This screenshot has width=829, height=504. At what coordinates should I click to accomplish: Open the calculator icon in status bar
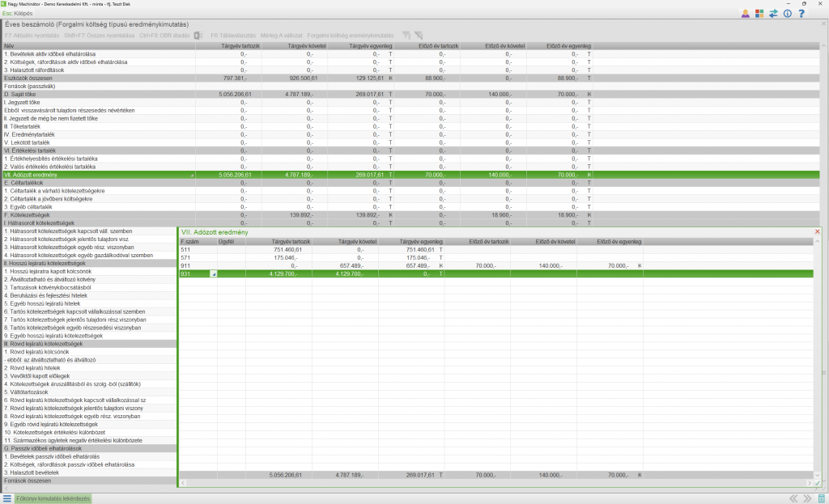click(x=821, y=498)
